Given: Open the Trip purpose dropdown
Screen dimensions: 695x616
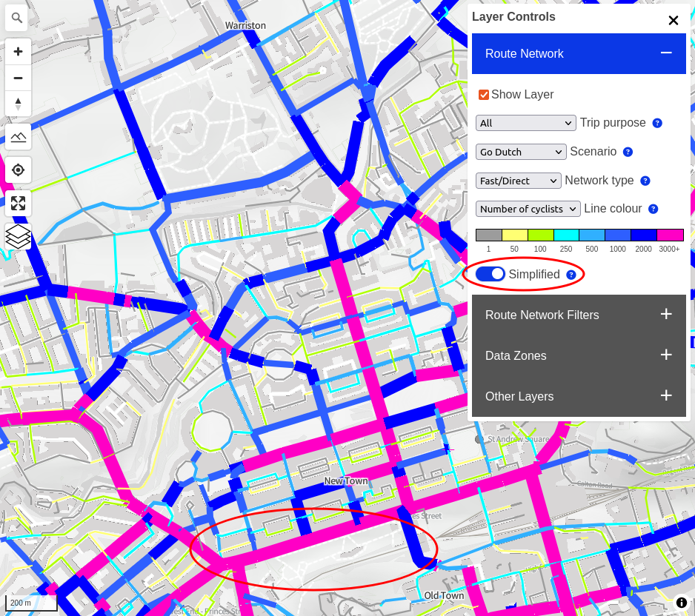Looking at the screenshot, I should (525, 123).
